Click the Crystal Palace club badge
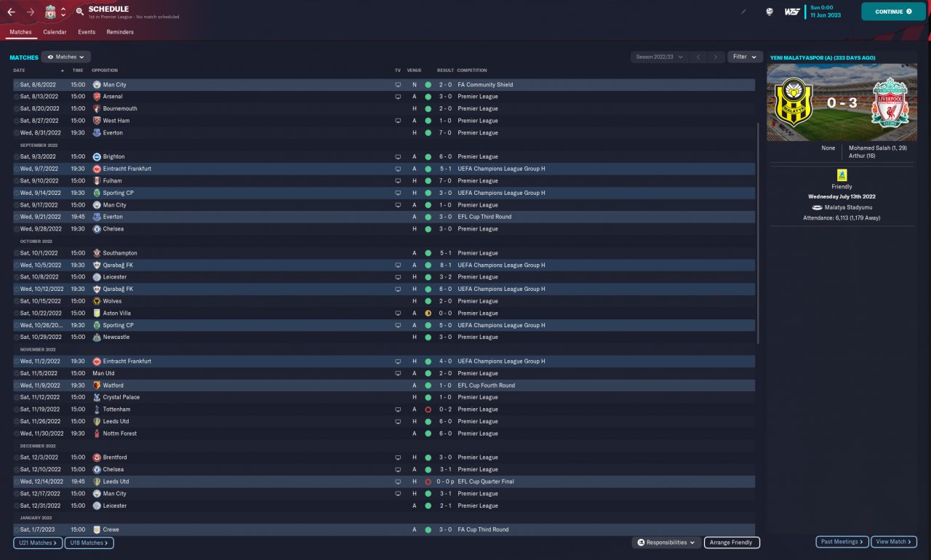Viewport: 931px width, 560px height. tap(97, 397)
